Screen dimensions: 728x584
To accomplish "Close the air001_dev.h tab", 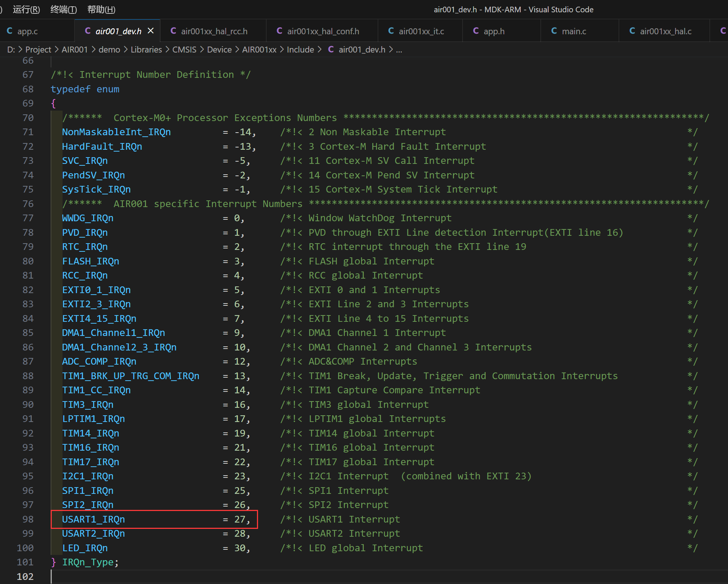I will (151, 31).
